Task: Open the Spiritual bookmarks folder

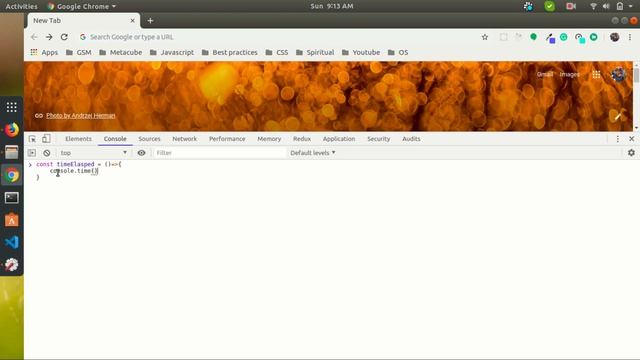Action: [x=315, y=52]
